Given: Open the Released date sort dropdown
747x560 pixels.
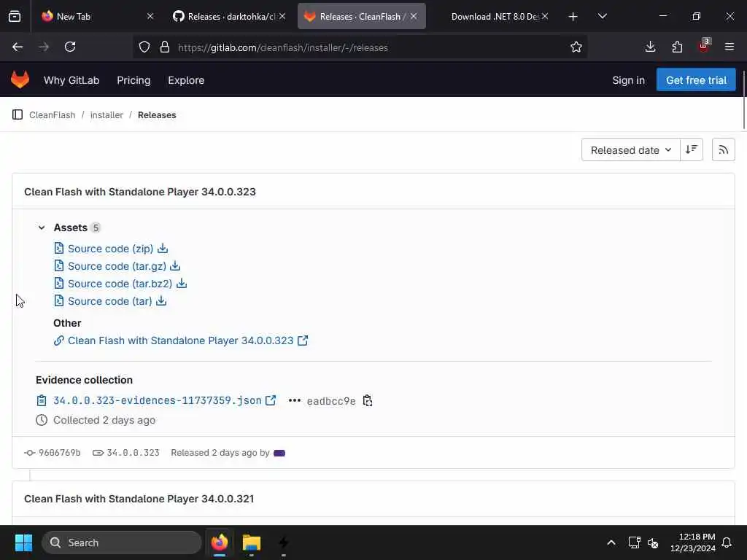Looking at the screenshot, I should (x=631, y=150).
